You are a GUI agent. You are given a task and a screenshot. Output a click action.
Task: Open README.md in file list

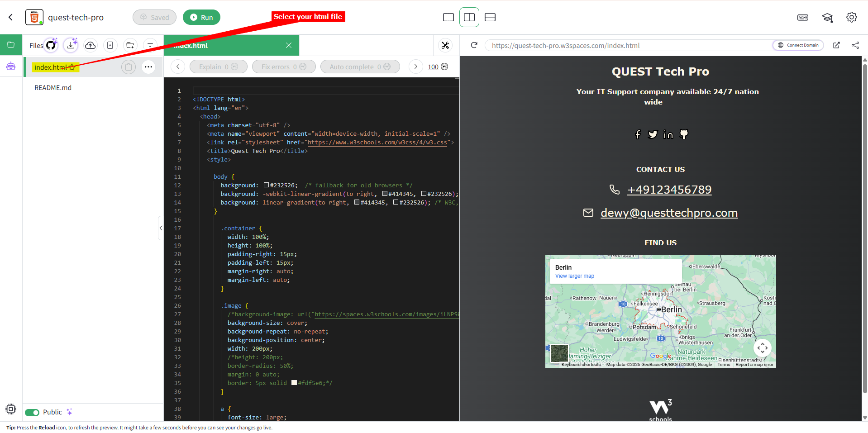(x=53, y=88)
